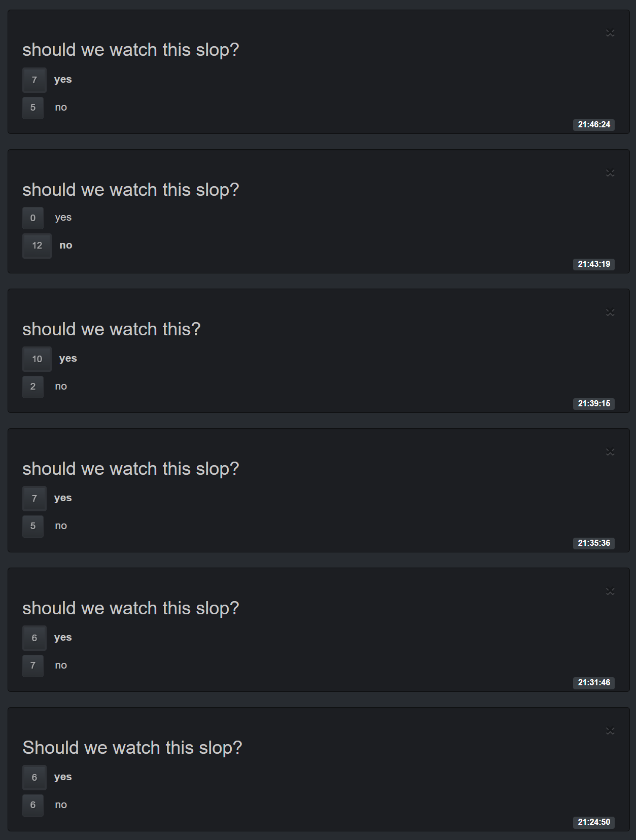Vote yes in the 21:24:50 poll
This screenshot has height=840, width=636.
(x=34, y=777)
